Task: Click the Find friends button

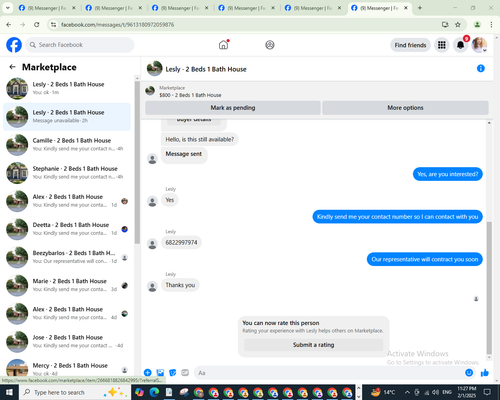Action: pos(410,45)
